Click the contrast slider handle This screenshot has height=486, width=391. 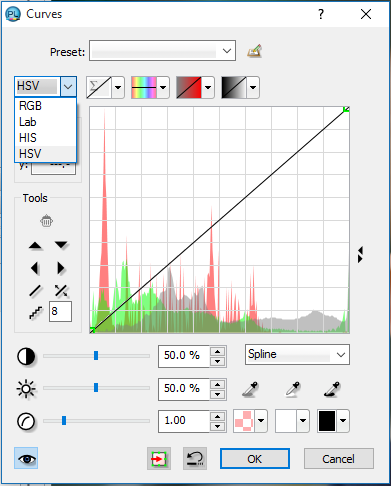click(96, 356)
